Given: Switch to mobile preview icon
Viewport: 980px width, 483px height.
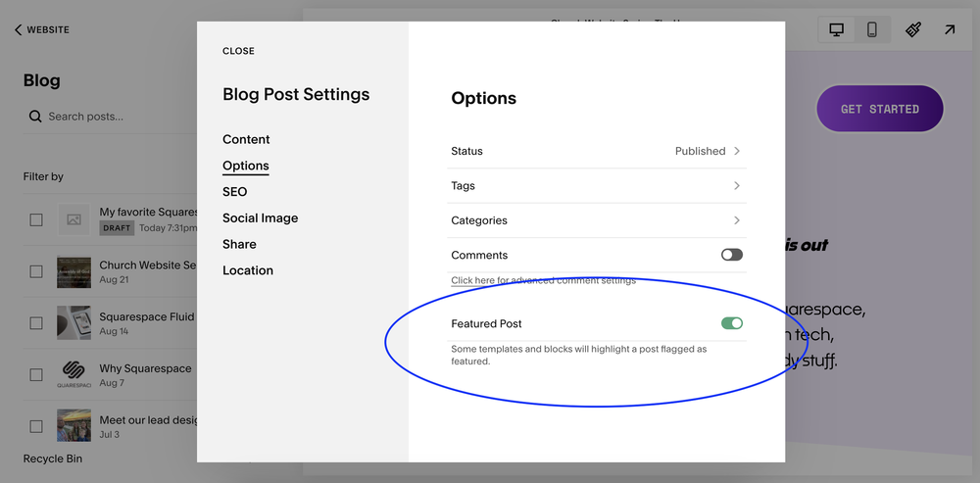Looking at the screenshot, I should [x=872, y=30].
